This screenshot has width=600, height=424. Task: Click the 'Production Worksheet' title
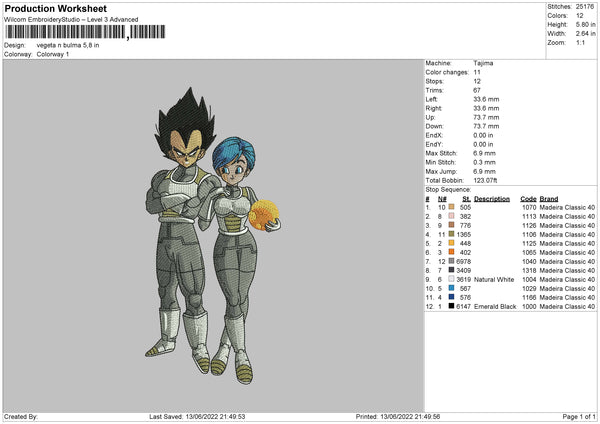pos(55,8)
